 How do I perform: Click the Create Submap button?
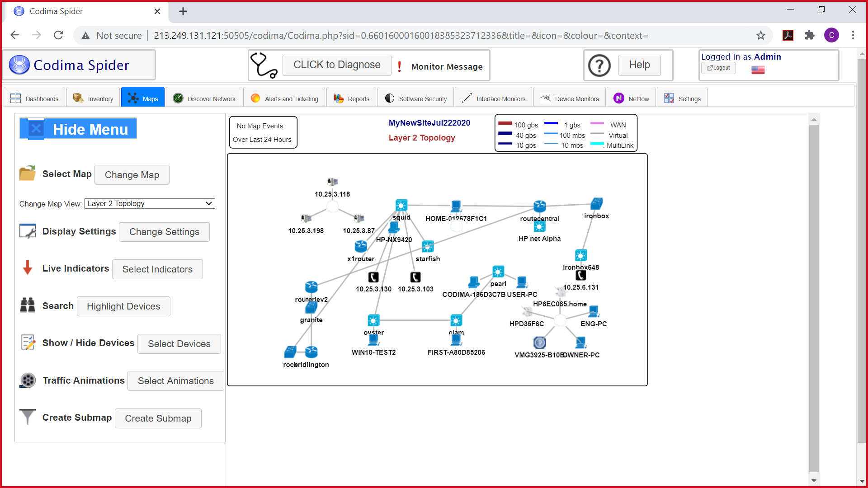pyautogui.click(x=158, y=418)
